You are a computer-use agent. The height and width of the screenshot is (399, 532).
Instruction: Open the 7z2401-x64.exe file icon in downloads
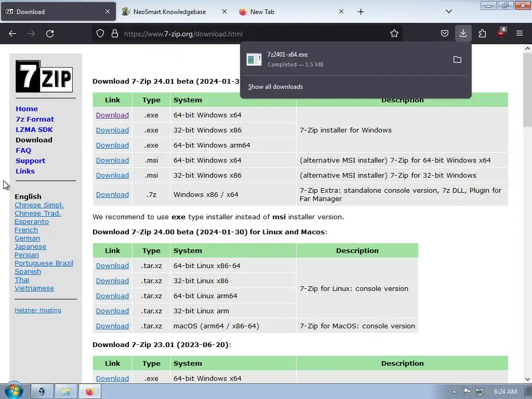click(254, 60)
